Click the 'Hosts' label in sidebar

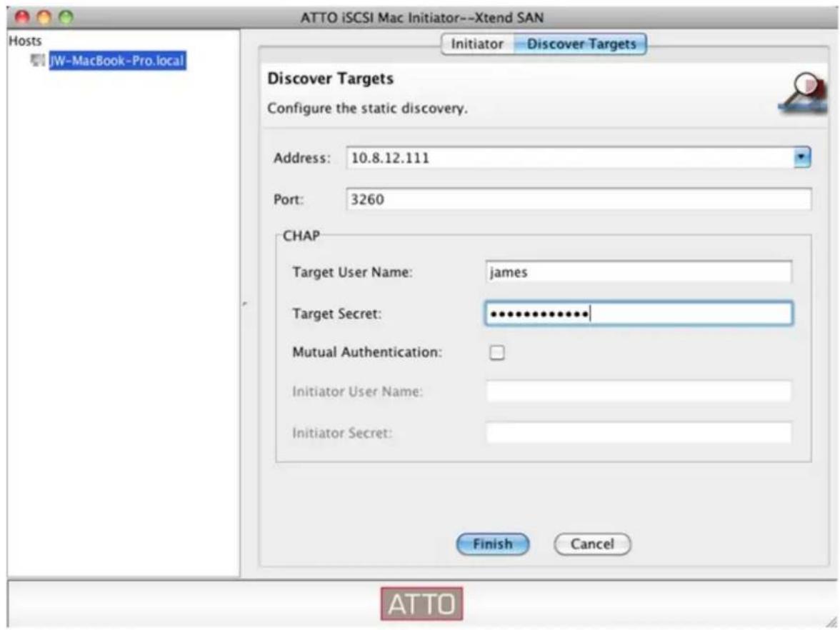pos(24,41)
